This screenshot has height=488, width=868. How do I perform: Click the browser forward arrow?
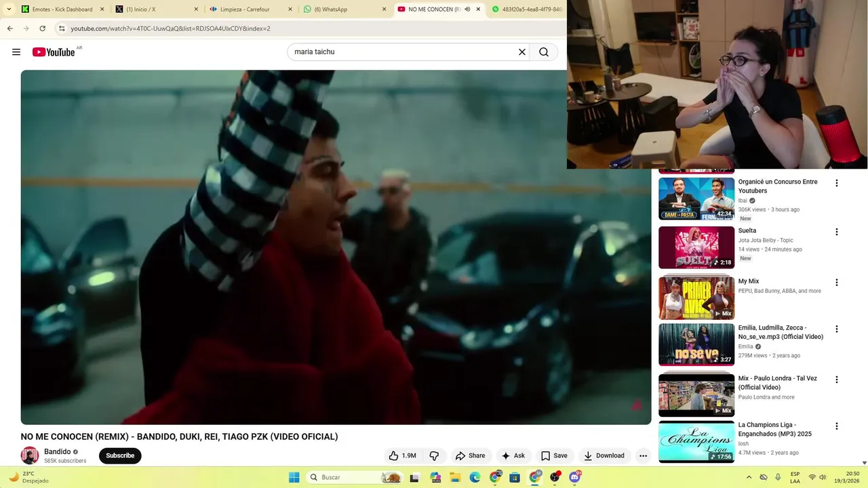coord(26,28)
